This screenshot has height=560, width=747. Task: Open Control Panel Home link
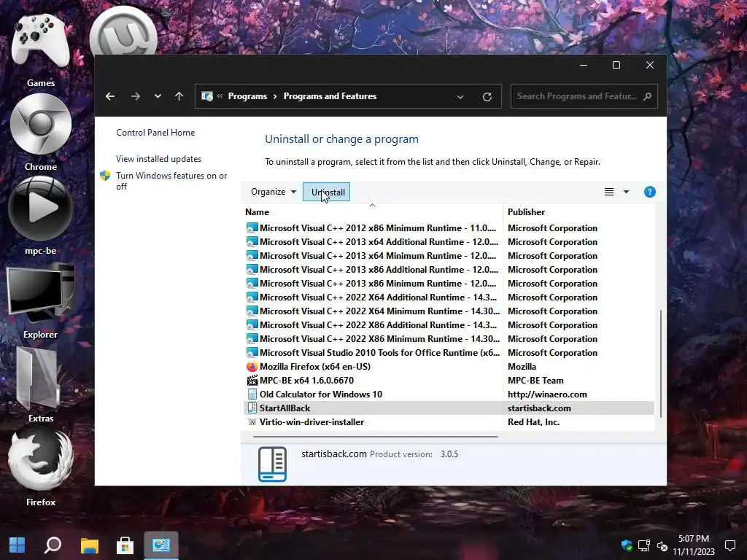coord(155,133)
